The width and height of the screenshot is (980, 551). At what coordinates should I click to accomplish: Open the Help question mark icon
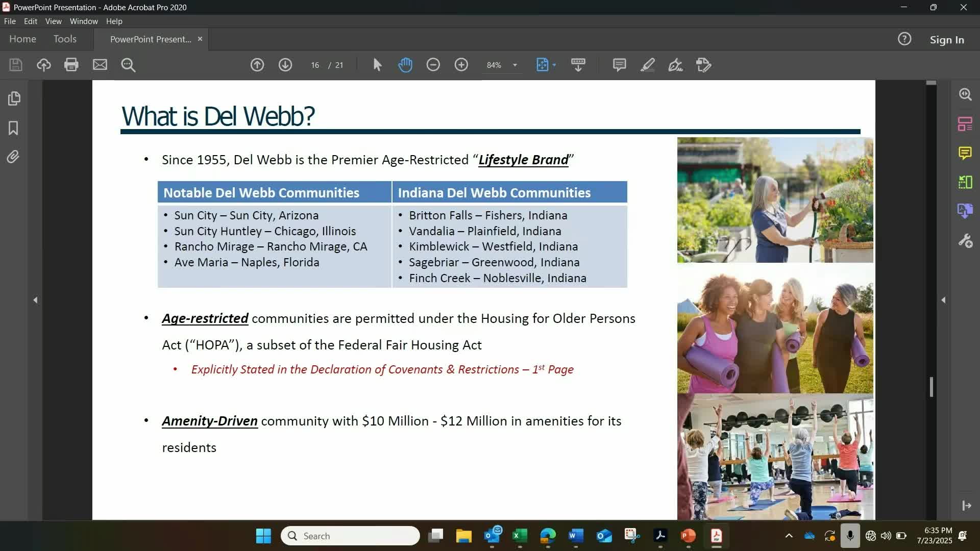point(904,39)
